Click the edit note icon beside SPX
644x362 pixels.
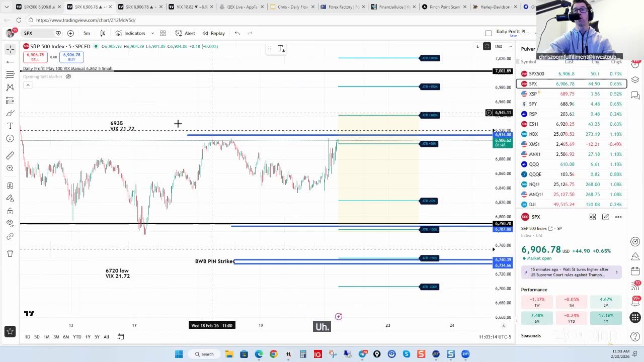[605, 217]
